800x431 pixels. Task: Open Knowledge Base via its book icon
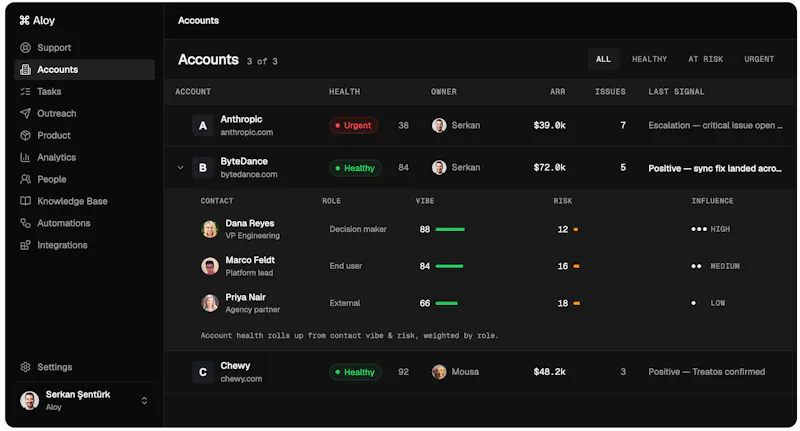[x=25, y=201]
